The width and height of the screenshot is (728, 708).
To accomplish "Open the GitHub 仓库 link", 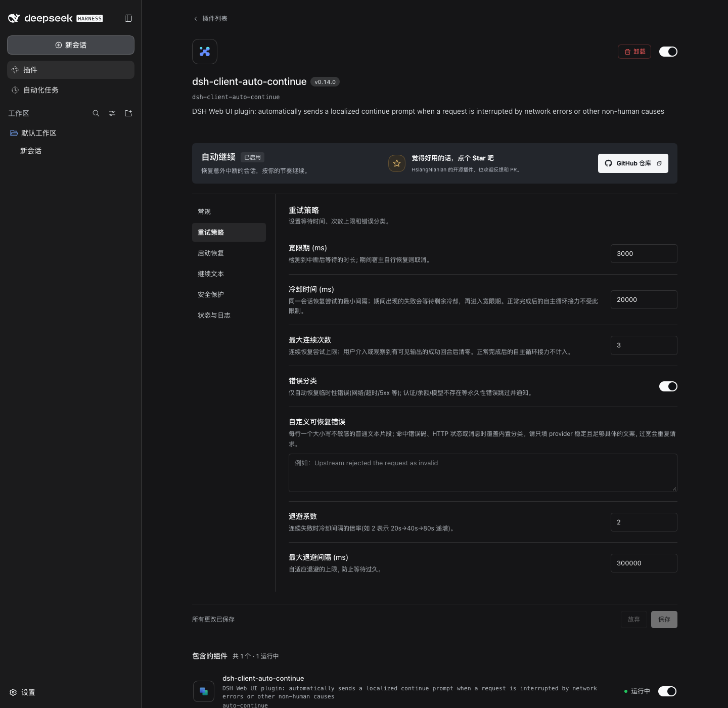I will pos(633,163).
